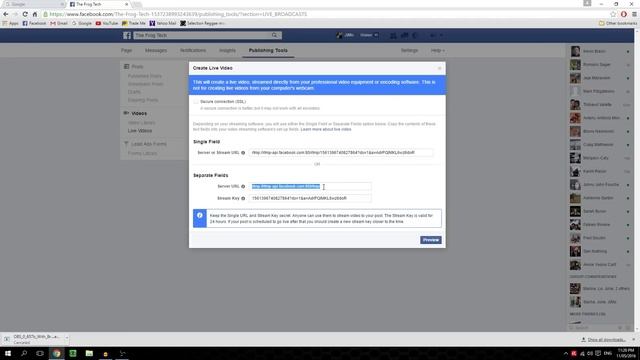640x360 pixels.
Task: Select the Stream Key field
Action: click(310, 198)
